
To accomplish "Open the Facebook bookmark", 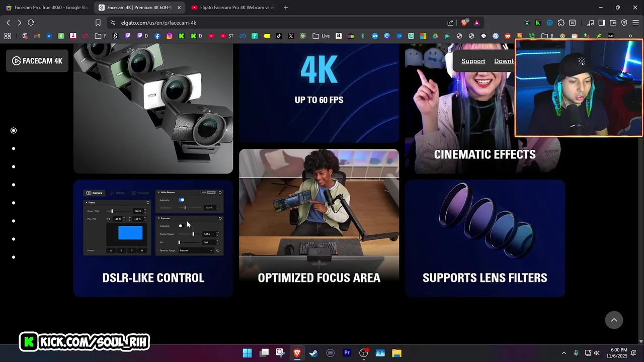I will 157,36.
